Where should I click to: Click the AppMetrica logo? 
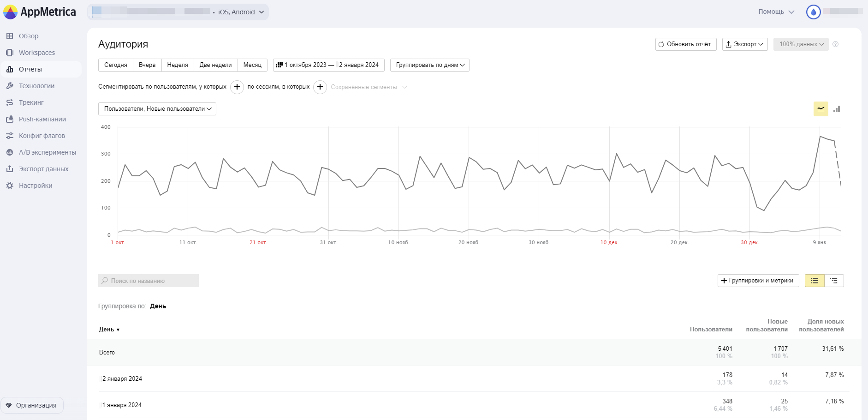(40, 12)
